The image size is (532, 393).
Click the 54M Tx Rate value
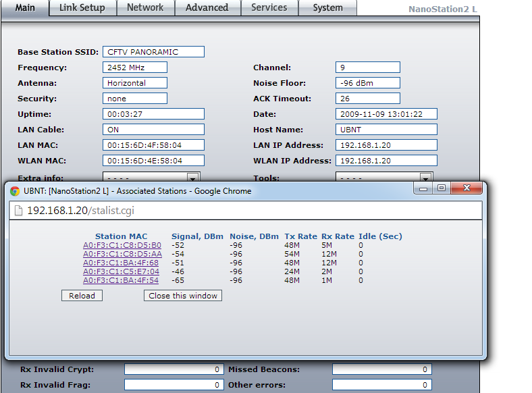(x=292, y=254)
